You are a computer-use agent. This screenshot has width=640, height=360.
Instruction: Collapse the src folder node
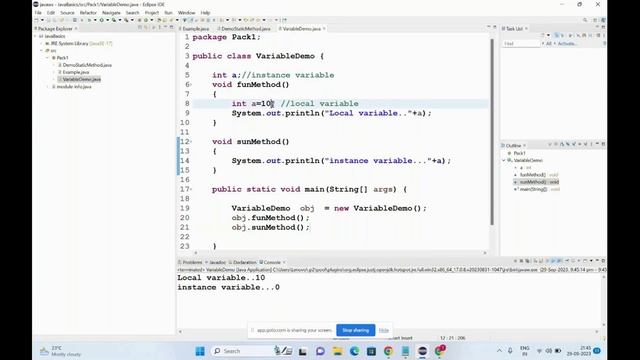(42, 51)
